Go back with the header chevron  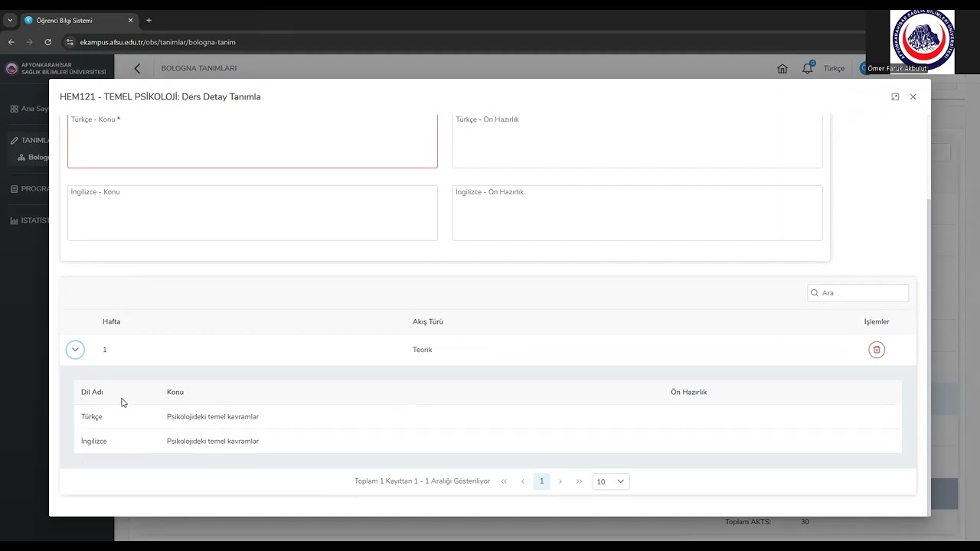(x=137, y=68)
